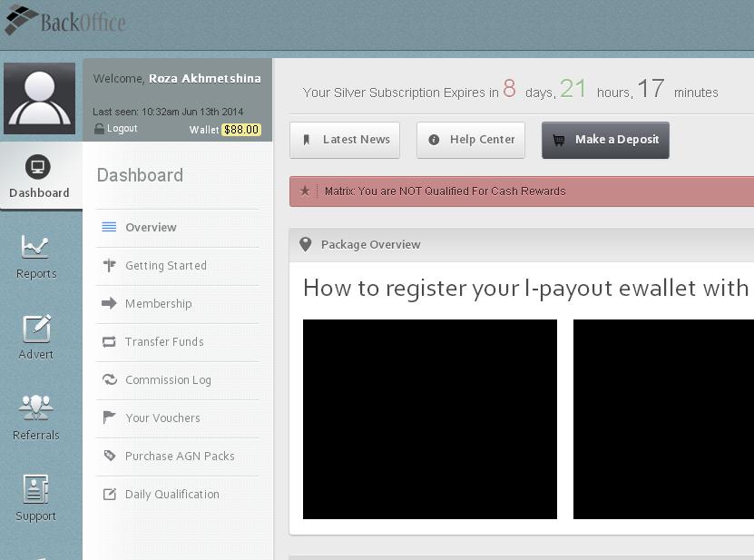Click the Commission Log refresh icon
This screenshot has height=560, width=754.
[x=110, y=379]
